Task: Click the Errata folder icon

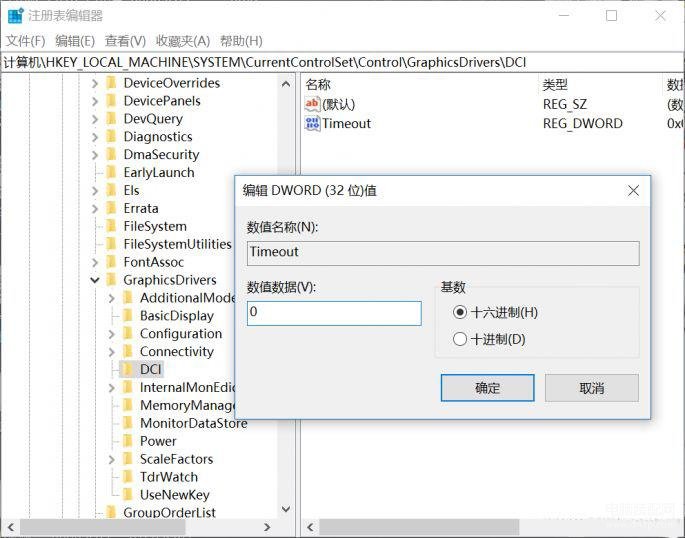Action: pos(111,208)
